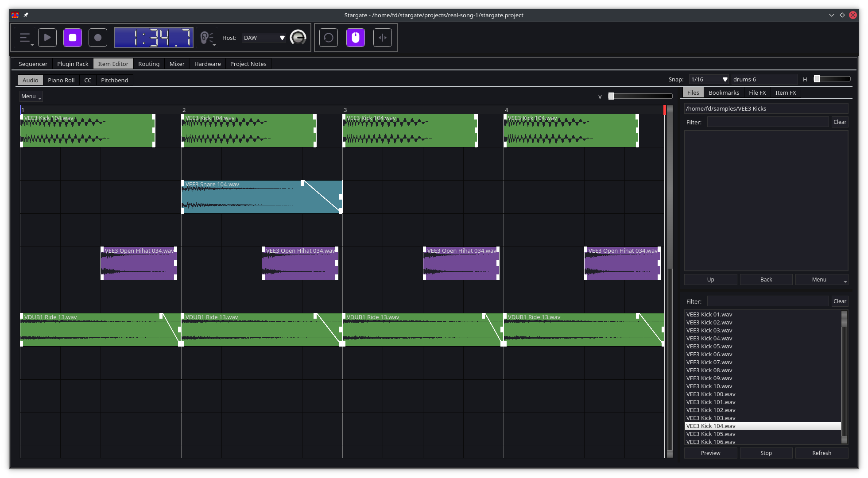Select the Item Editor tab
Image resolution: width=868 pixels, height=478 pixels.
click(x=113, y=64)
